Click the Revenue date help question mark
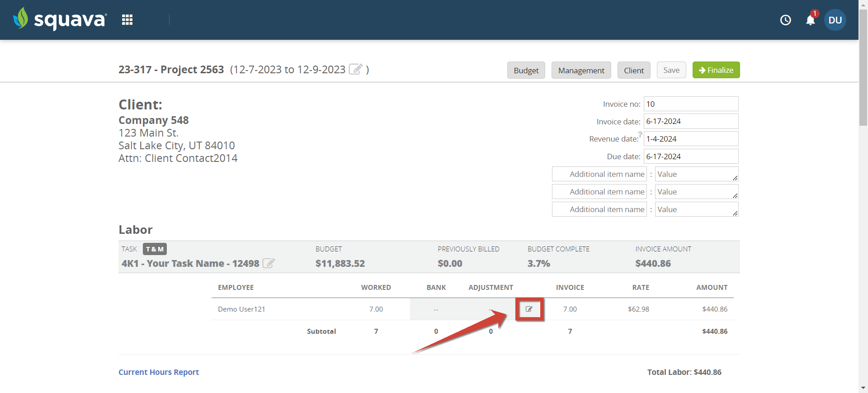Image resolution: width=868 pixels, height=393 pixels. coord(640,134)
